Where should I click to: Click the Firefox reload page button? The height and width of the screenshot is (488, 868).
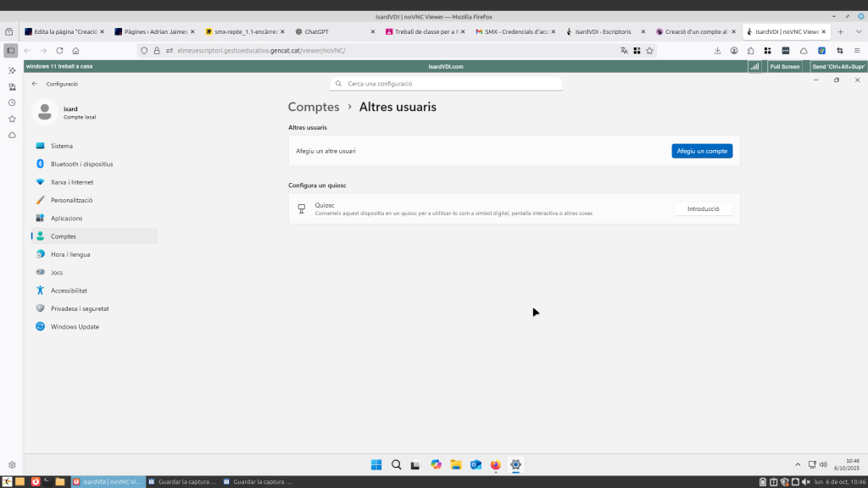tap(59, 51)
